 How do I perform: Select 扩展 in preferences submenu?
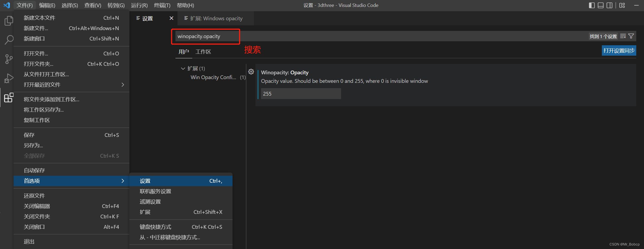tap(181, 212)
